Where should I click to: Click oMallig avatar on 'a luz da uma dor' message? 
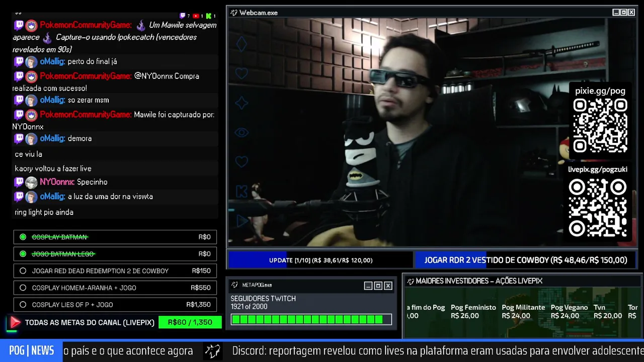click(31, 197)
